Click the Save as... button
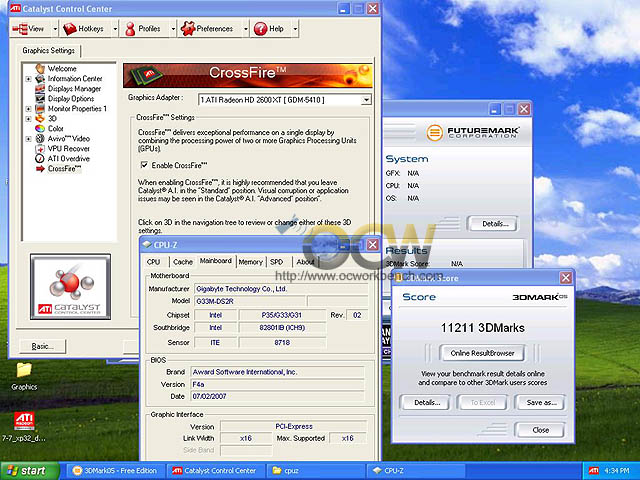The height and width of the screenshot is (480, 640). coord(541,402)
